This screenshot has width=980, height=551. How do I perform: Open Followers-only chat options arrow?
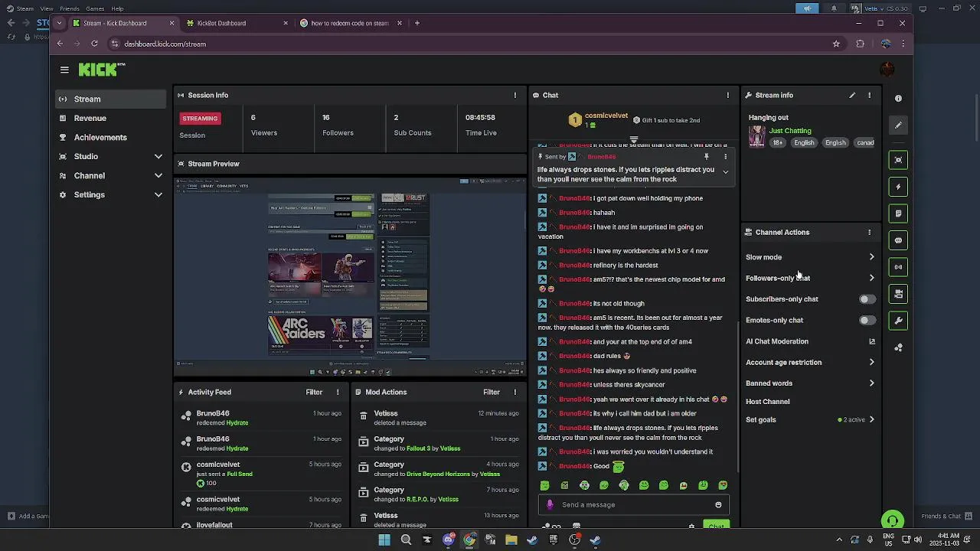871,278
